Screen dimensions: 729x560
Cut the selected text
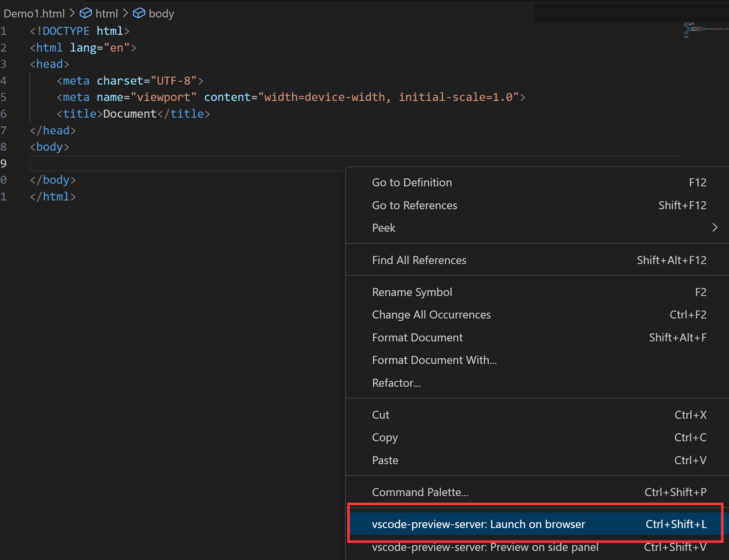(x=380, y=415)
